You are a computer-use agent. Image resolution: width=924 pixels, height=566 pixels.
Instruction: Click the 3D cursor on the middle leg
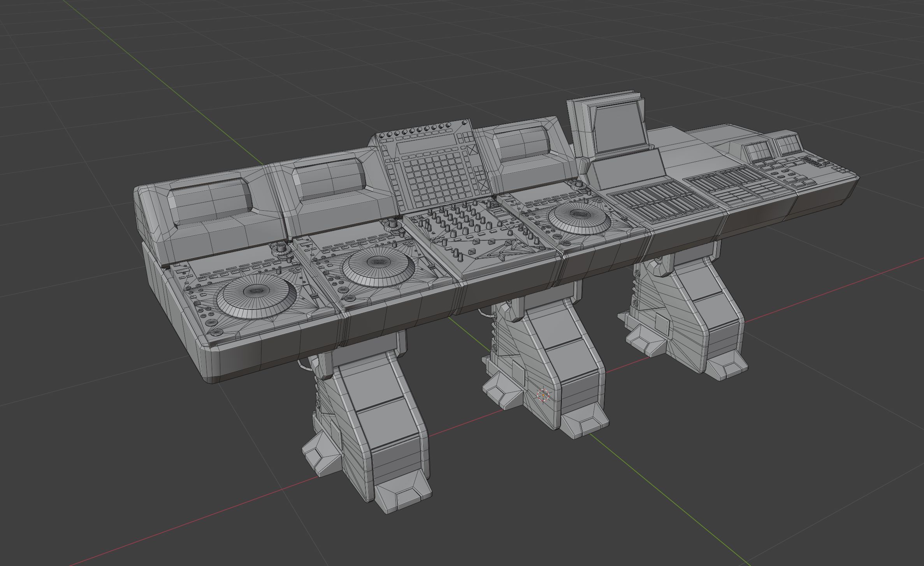(x=543, y=395)
